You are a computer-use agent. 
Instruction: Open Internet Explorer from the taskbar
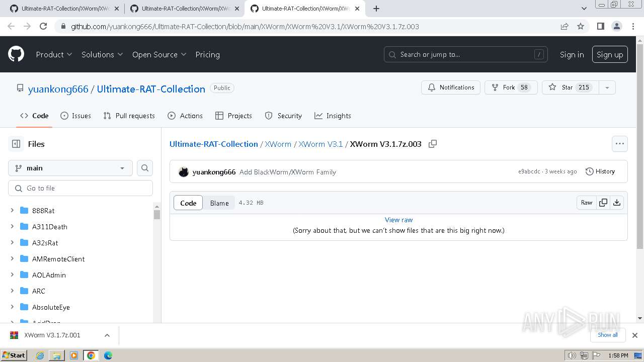(x=40, y=355)
